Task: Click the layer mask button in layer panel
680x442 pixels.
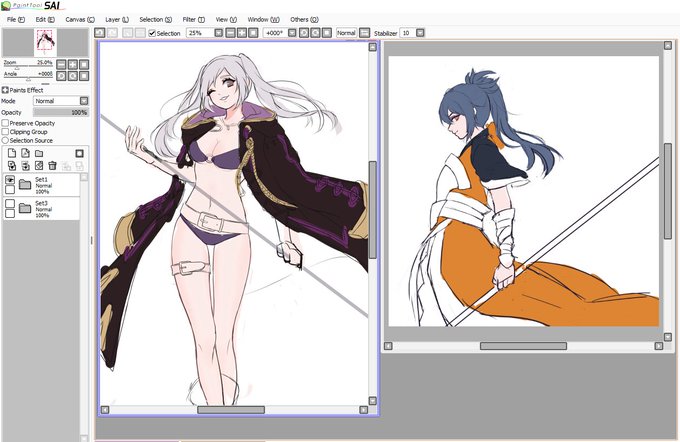Action: (x=79, y=153)
